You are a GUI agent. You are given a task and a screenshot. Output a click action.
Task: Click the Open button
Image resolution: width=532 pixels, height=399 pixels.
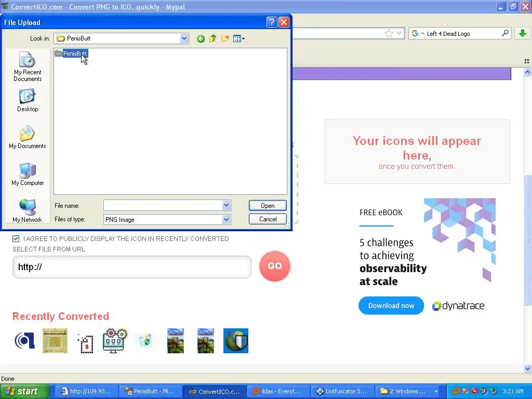268,206
